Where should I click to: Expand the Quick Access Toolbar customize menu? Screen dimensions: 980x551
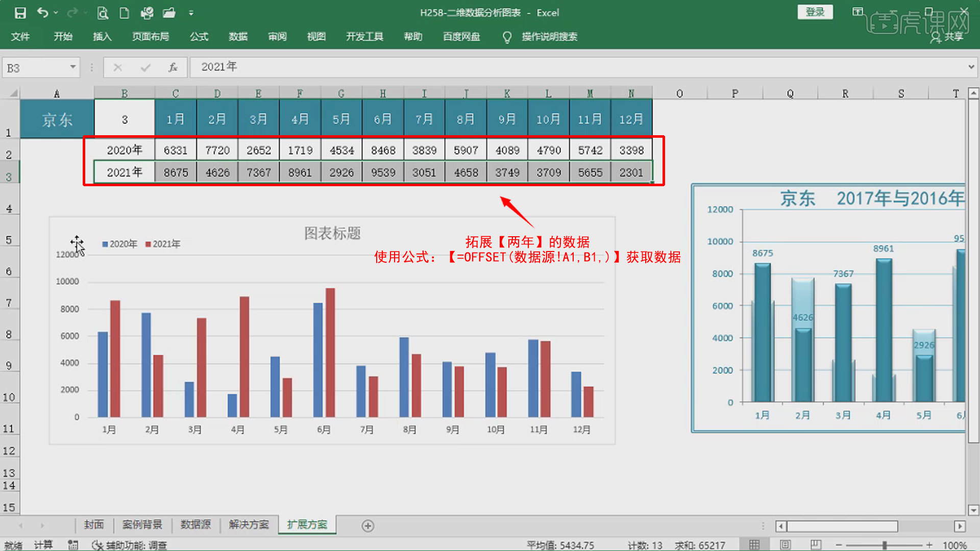pyautogui.click(x=191, y=13)
